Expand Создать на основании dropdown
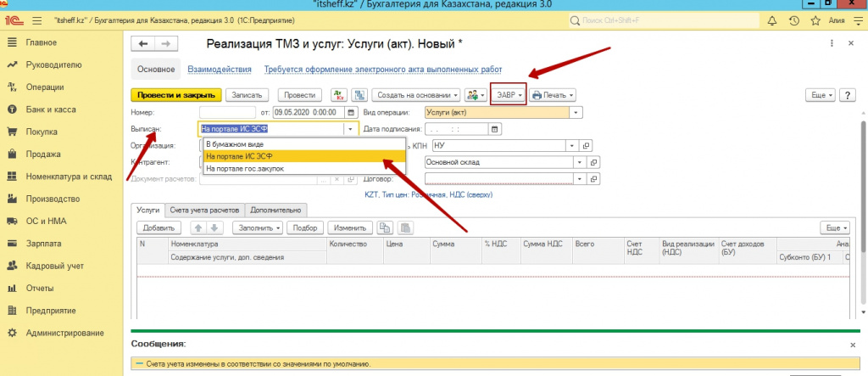 [417, 95]
